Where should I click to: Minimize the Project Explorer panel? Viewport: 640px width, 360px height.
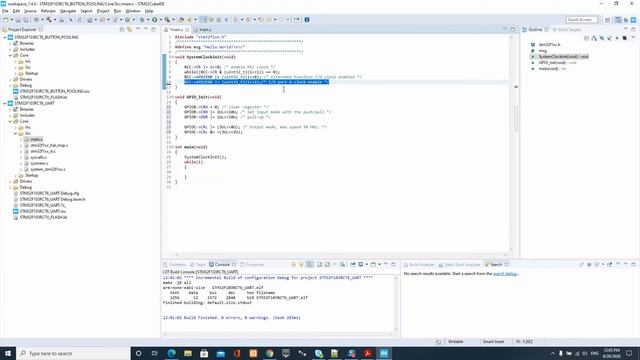coord(146,29)
